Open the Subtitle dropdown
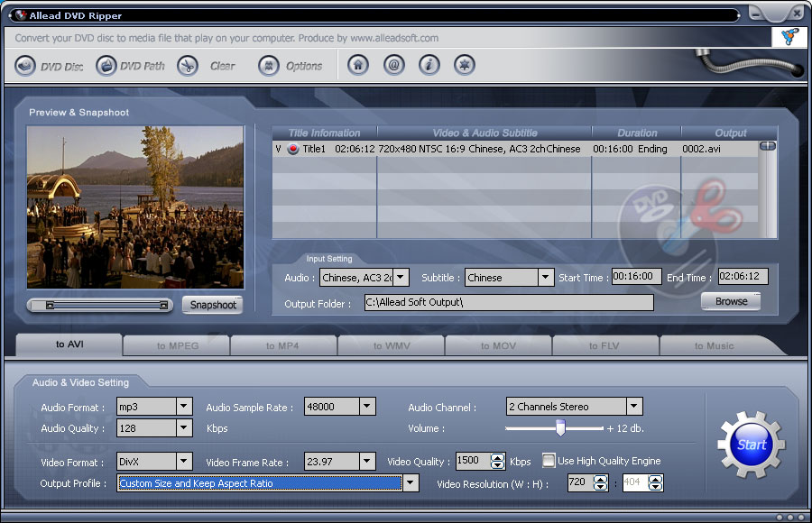Screen dimensions: 812x523 click(545, 278)
